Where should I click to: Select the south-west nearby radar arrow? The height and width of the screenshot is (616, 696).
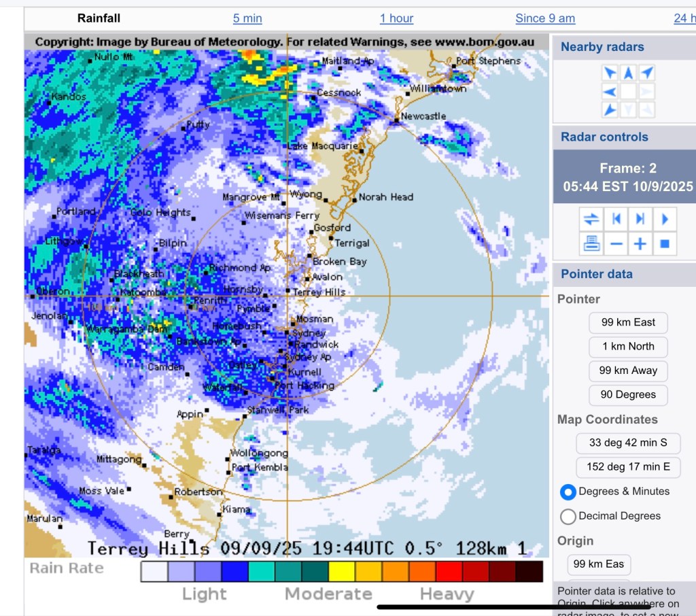610,109
